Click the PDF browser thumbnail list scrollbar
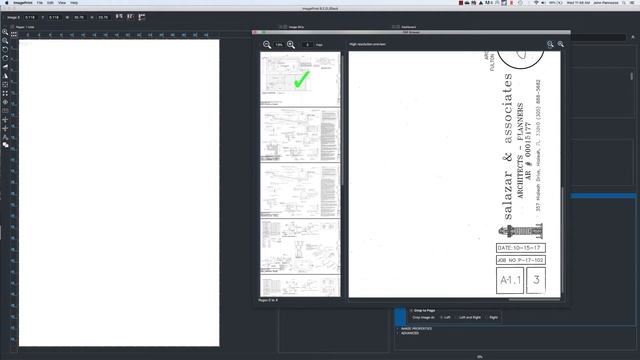The image size is (640, 360). tap(342, 120)
